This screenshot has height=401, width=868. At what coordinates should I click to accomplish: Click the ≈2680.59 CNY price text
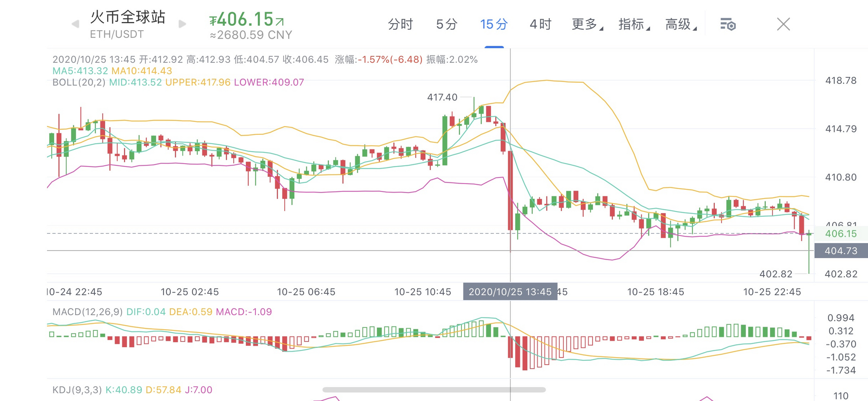[251, 35]
